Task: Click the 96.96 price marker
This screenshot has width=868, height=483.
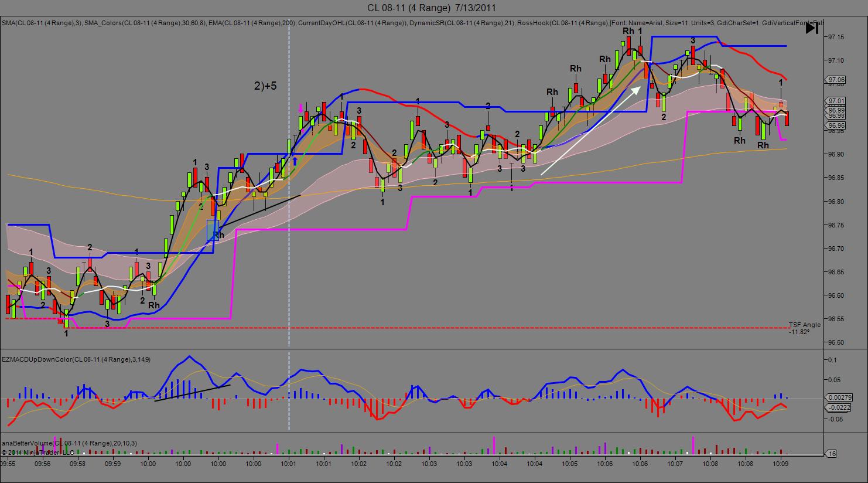Action: click(x=837, y=125)
